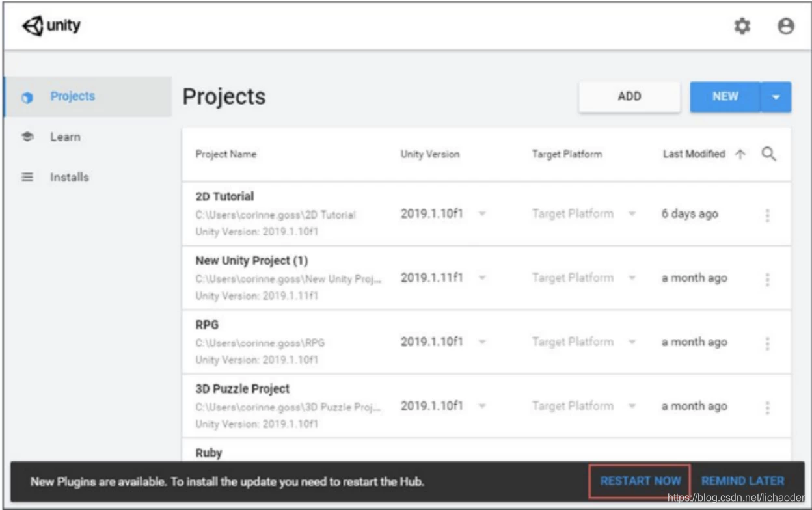Click the Target Platform column header

tap(567, 154)
